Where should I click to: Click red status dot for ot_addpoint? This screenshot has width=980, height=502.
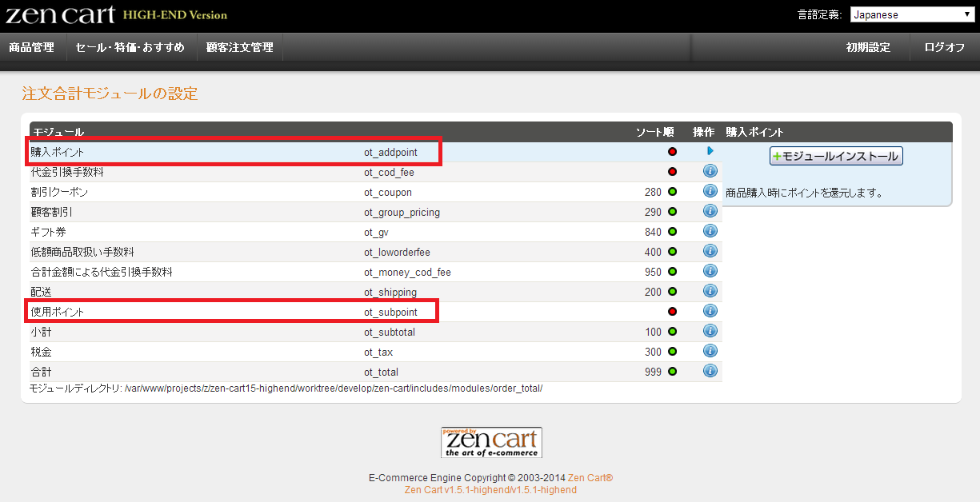click(x=672, y=152)
